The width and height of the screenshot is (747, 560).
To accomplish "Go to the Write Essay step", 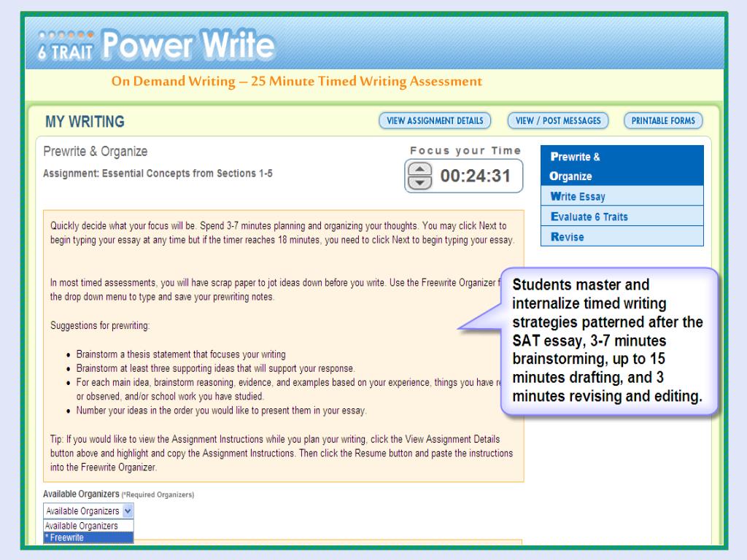I will 622,196.
